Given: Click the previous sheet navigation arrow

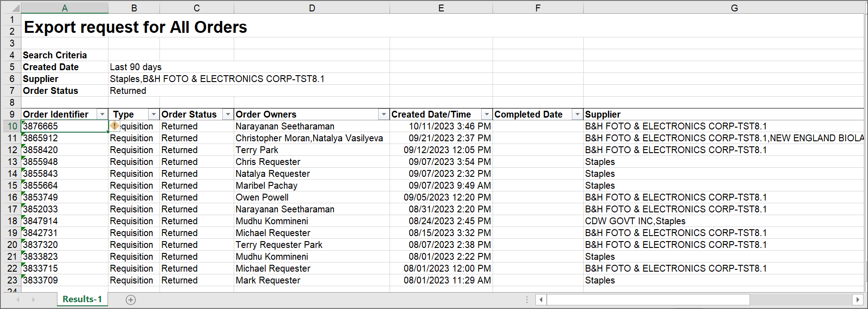Looking at the screenshot, I should coord(18,299).
